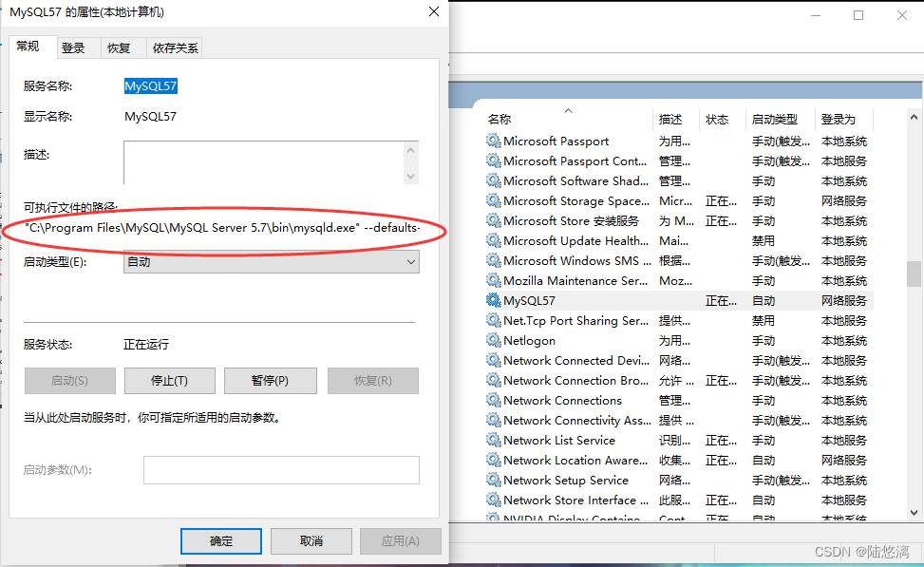Click 网络服务 in the MySQL57 service row
Viewport: 924px width, 567px height.
[844, 300]
